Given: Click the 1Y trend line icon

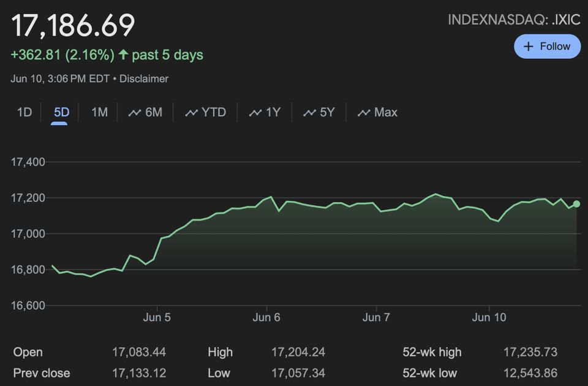Looking at the screenshot, I should [x=255, y=113].
